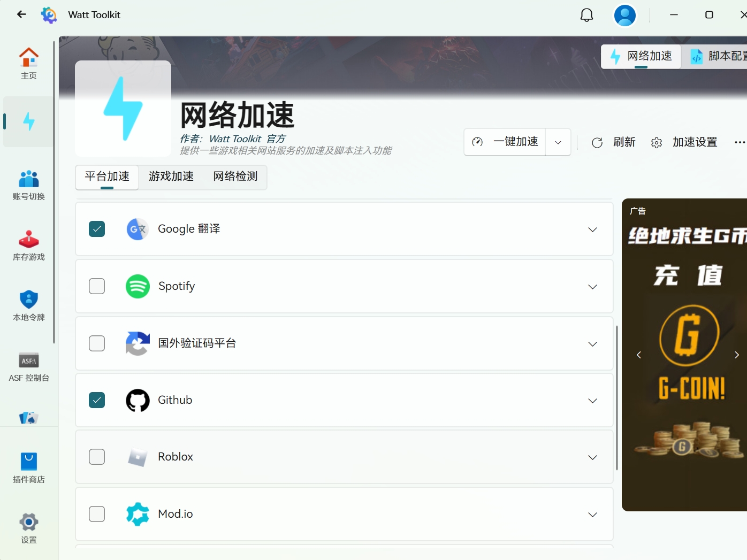The width and height of the screenshot is (747, 560).
Task: Open 账号切换 account switch sidebar item
Action: coord(29,185)
